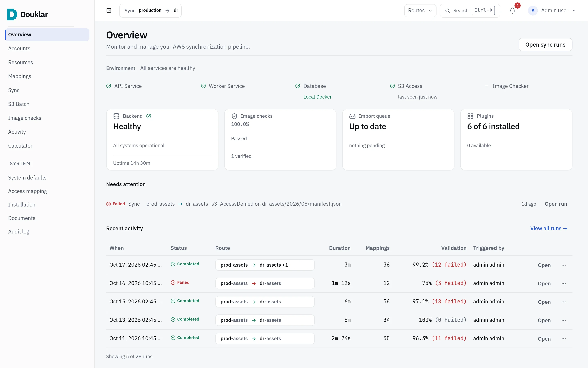Click the API Service health check icon
The image size is (588, 368).
click(x=109, y=86)
